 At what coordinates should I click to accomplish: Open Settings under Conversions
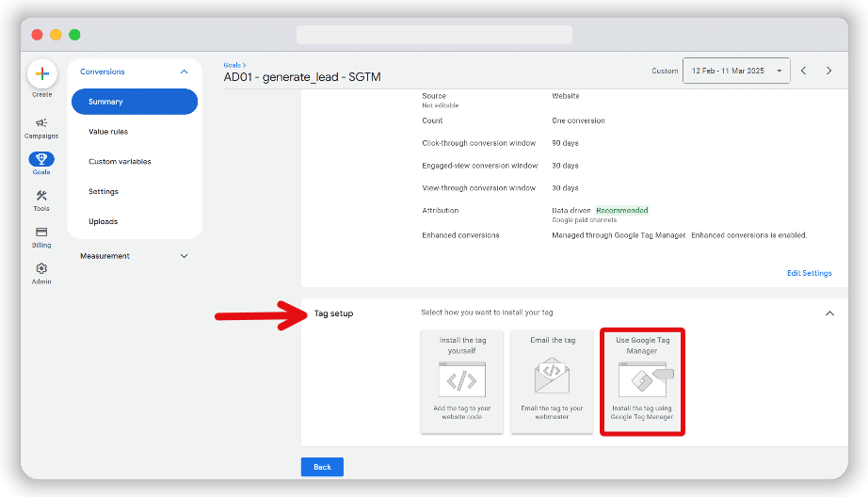tap(104, 191)
